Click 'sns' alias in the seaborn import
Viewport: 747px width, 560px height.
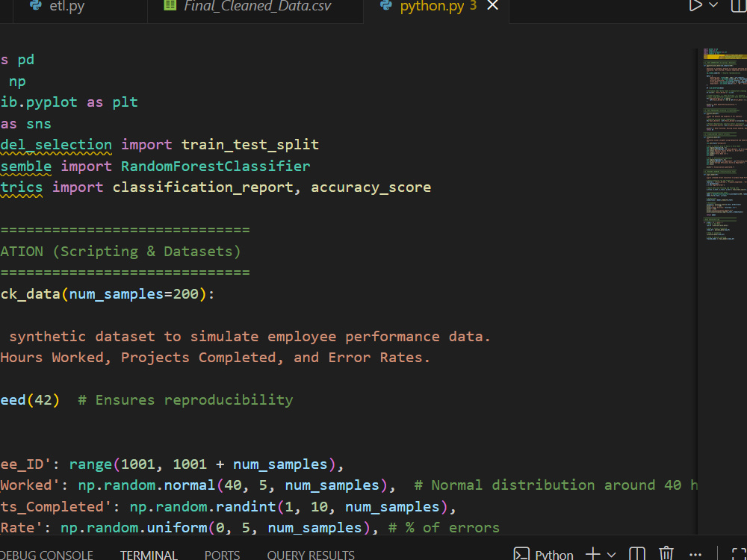point(39,124)
